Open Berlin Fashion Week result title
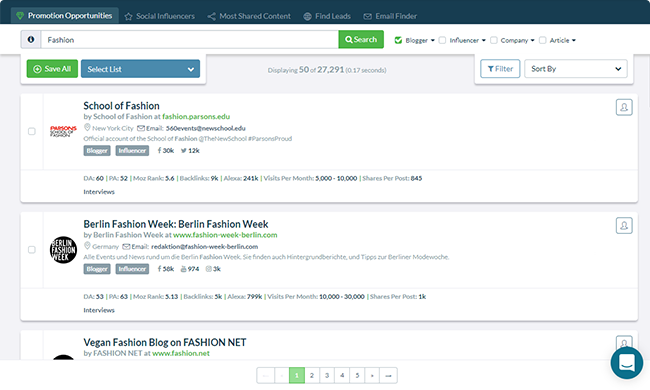This screenshot has height=390, width=650. coord(176,224)
